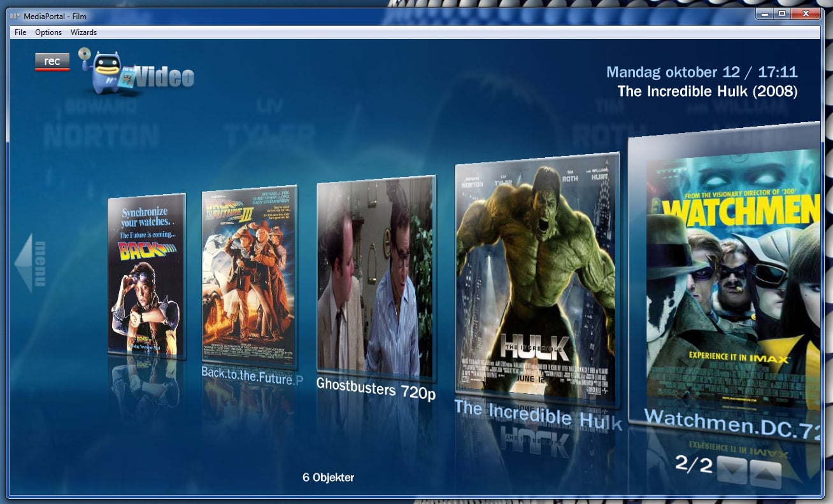
Task: Click the red rec button
Action: pyautogui.click(x=52, y=62)
